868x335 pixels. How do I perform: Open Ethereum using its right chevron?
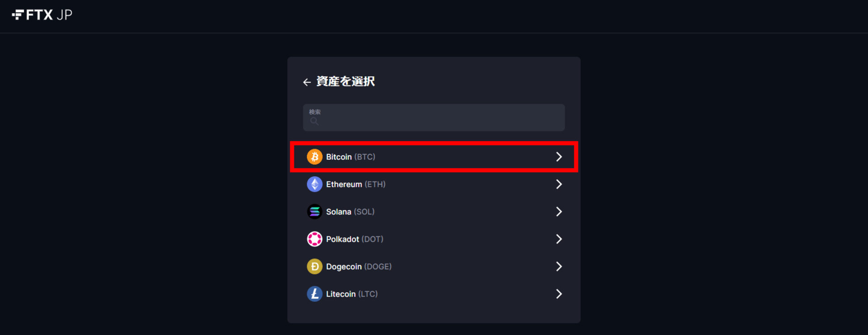(559, 184)
